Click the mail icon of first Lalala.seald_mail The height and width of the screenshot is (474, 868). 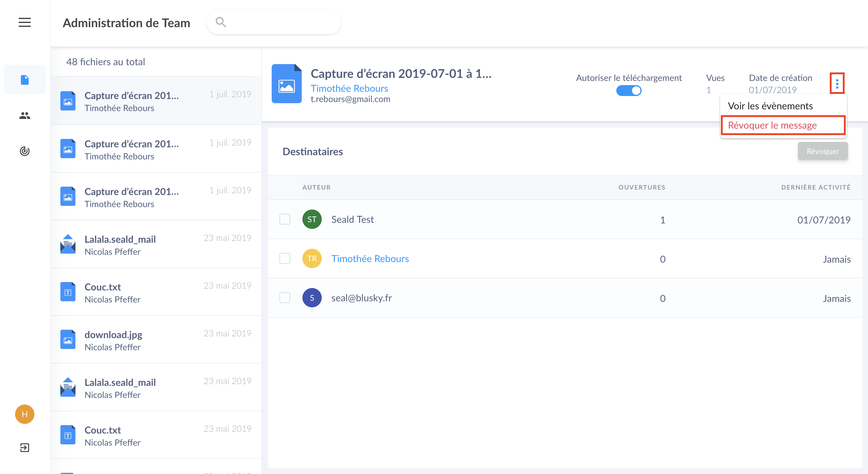click(x=68, y=244)
